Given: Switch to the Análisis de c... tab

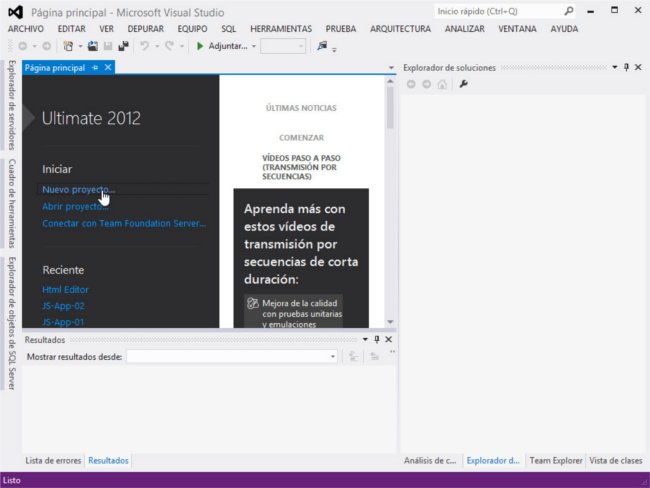Looking at the screenshot, I should tap(430, 460).
